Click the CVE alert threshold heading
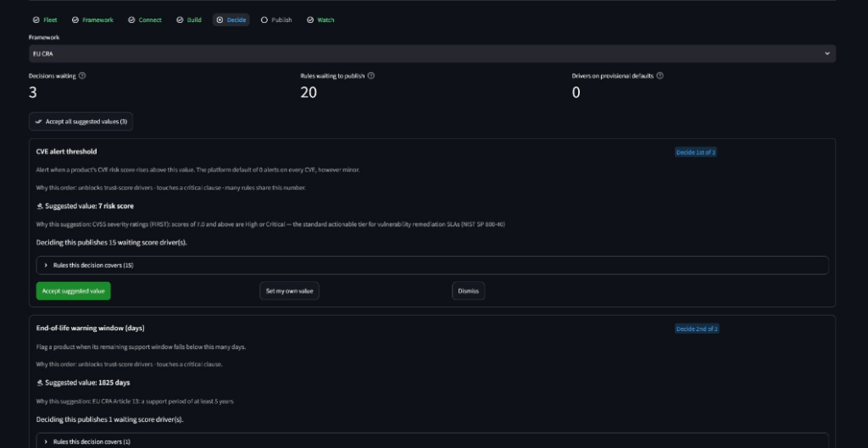Image resolution: width=868 pixels, height=448 pixels. pos(66,152)
